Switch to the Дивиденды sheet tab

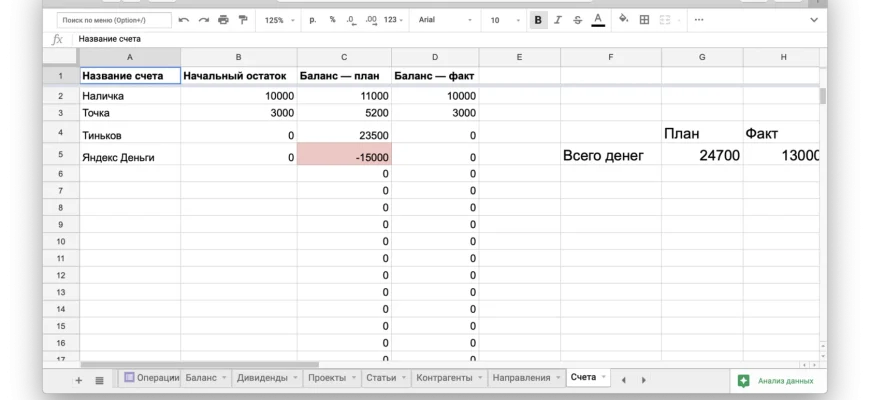(x=262, y=378)
